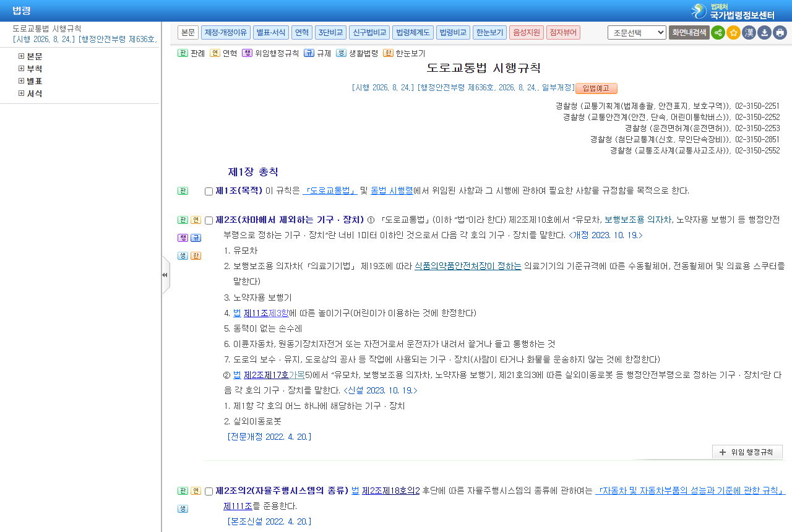The image size is (792, 532).
Task: Expand the 부칙 tree node
Action: (x=22, y=69)
